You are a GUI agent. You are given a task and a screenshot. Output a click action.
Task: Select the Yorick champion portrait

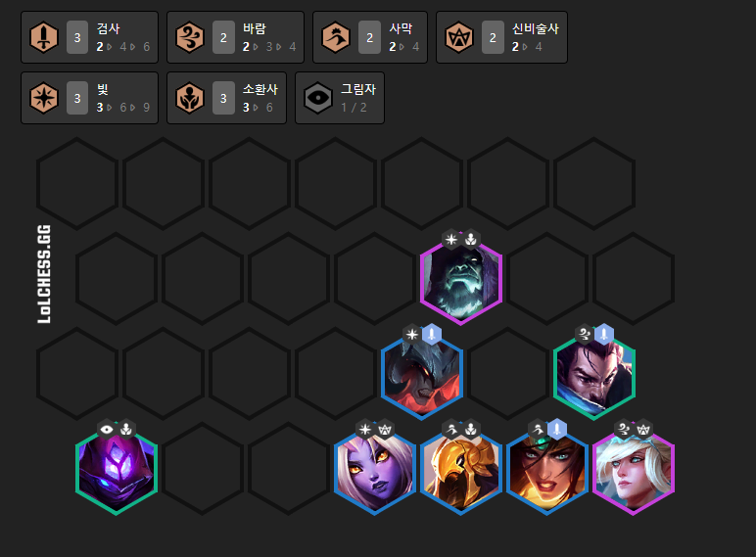(x=461, y=280)
